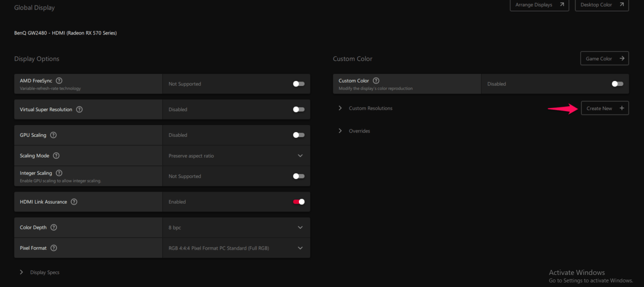
Task: Enable Virtual Super Resolution switch
Action: (x=299, y=110)
